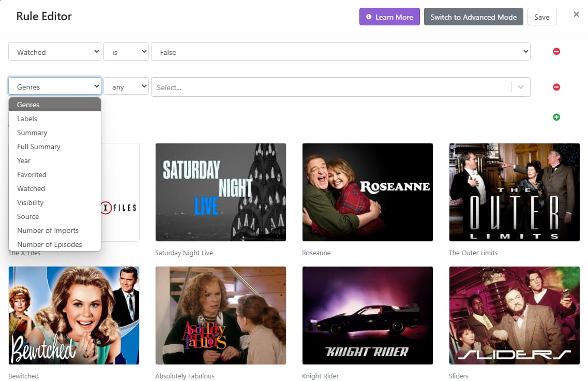Save the rule
The image size is (588, 381).
[541, 17]
